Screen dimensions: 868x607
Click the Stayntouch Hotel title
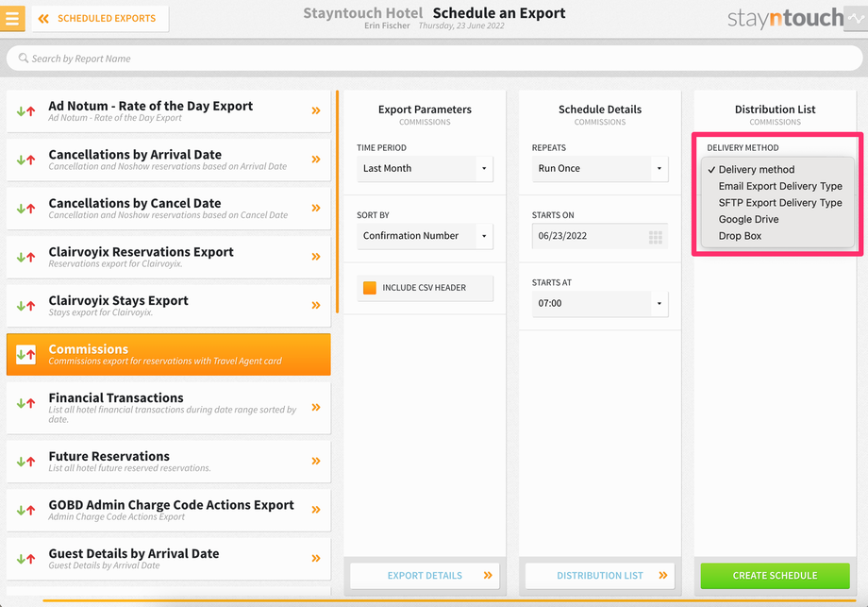pyautogui.click(x=362, y=12)
